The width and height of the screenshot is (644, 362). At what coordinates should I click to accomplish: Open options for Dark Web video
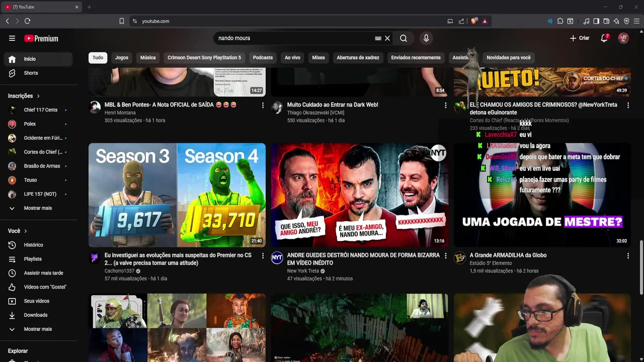[x=445, y=105]
